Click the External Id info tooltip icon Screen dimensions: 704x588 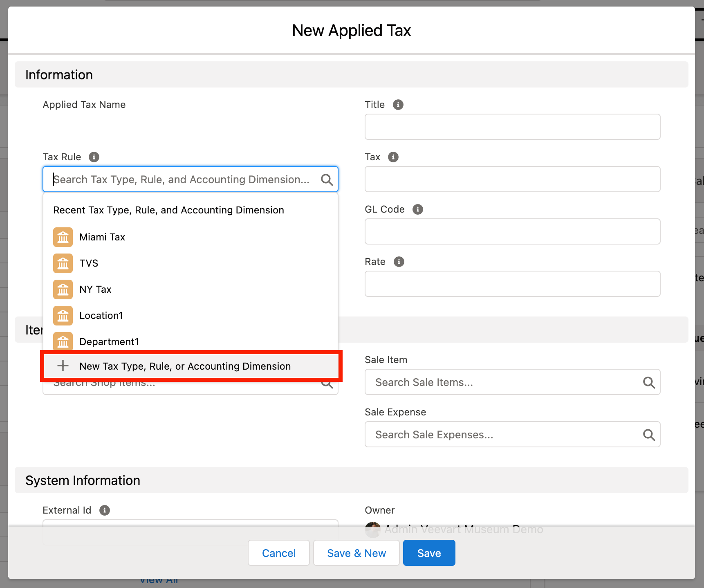(x=104, y=510)
